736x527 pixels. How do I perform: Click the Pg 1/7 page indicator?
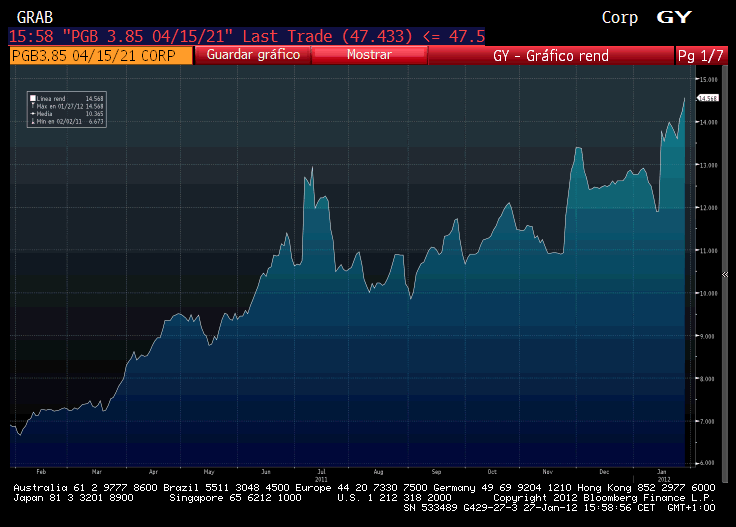(701, 55)
